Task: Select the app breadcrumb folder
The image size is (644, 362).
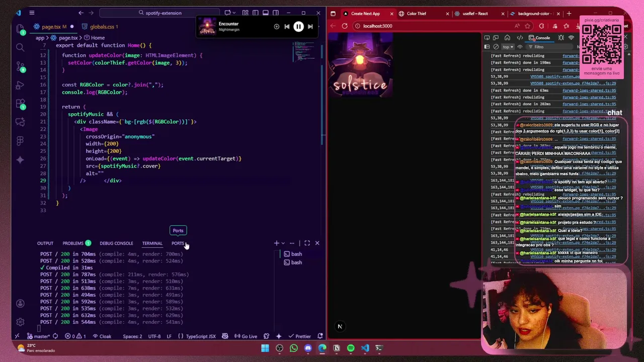Action: point(40,38)
